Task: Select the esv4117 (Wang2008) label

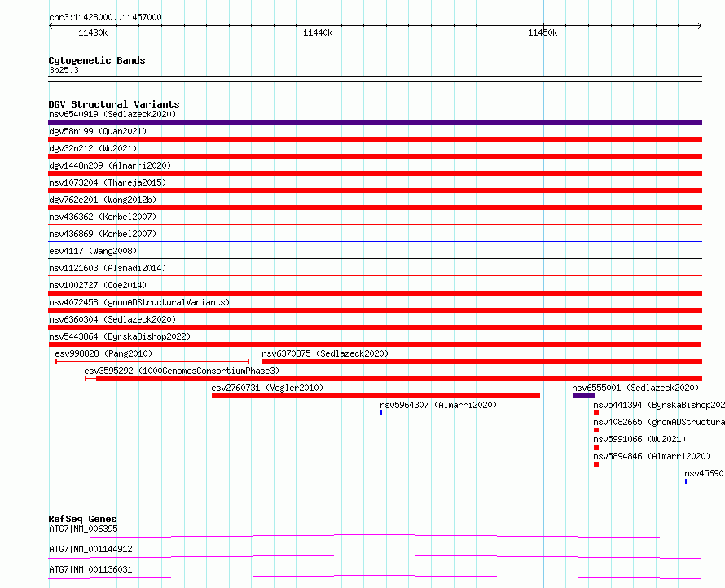Action: pyautogui.click(x=93, y=251)
